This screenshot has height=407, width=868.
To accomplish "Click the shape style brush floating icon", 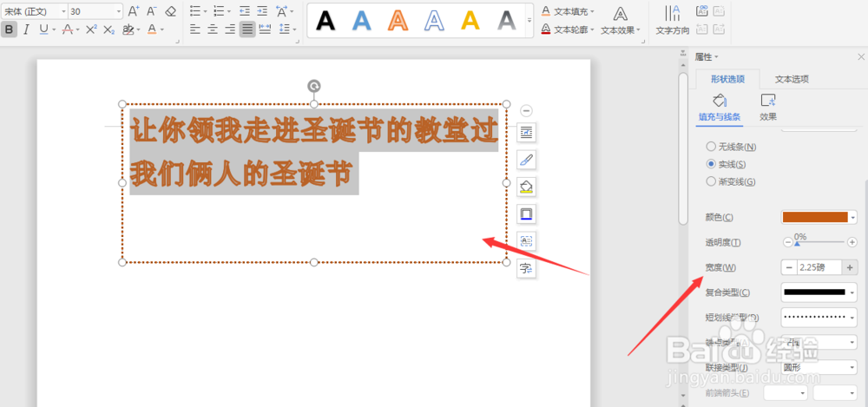I will tap(526, 160).
